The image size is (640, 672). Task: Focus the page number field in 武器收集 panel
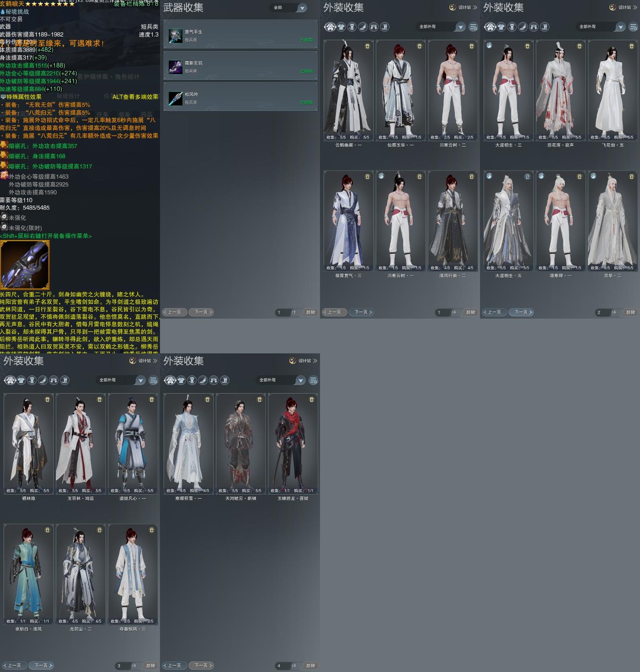point(283,313)
